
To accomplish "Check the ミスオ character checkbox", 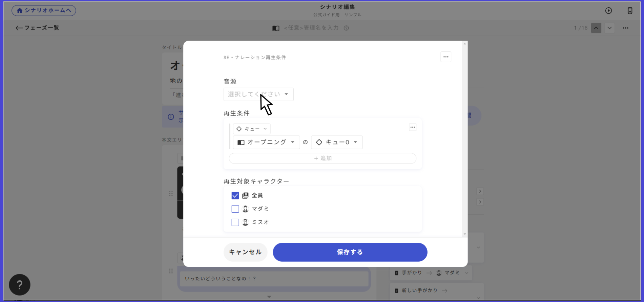I will [x=235, y=222].
